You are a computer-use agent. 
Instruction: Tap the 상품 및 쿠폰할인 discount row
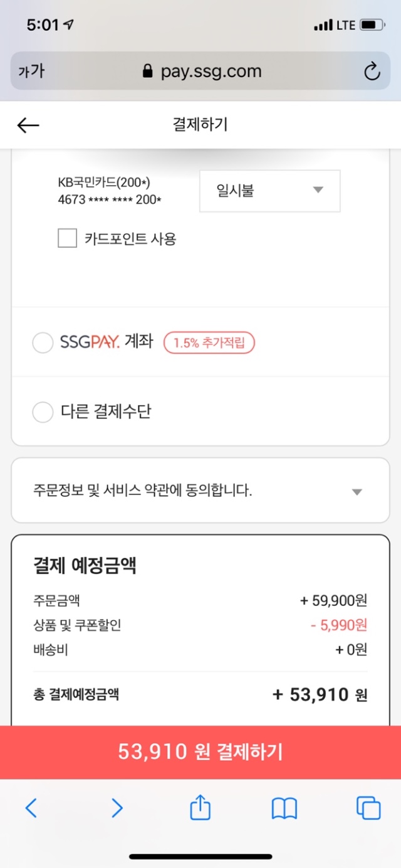[200, 625]
